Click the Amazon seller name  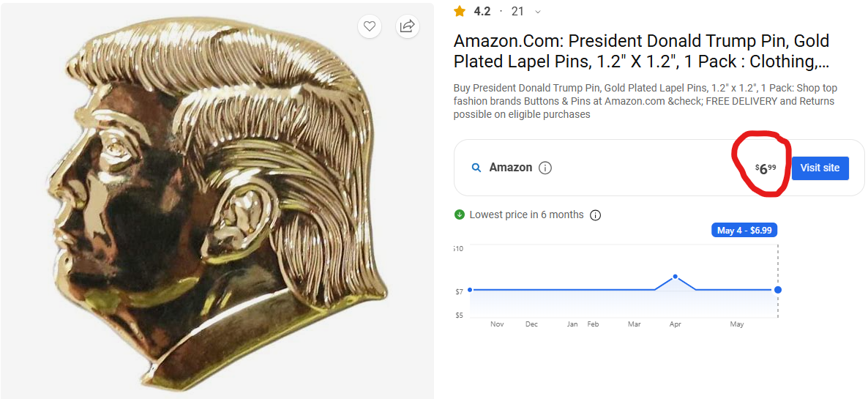pos(510,168)
